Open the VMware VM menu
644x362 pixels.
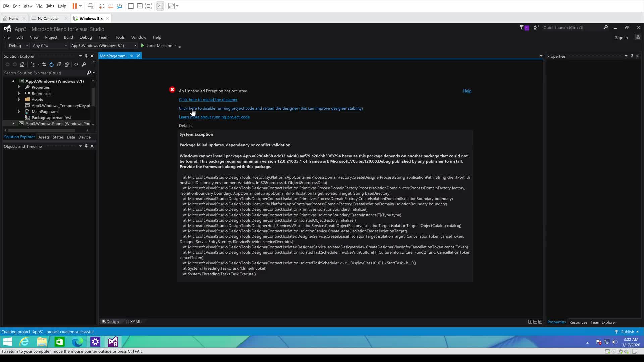tap(39, 6)
